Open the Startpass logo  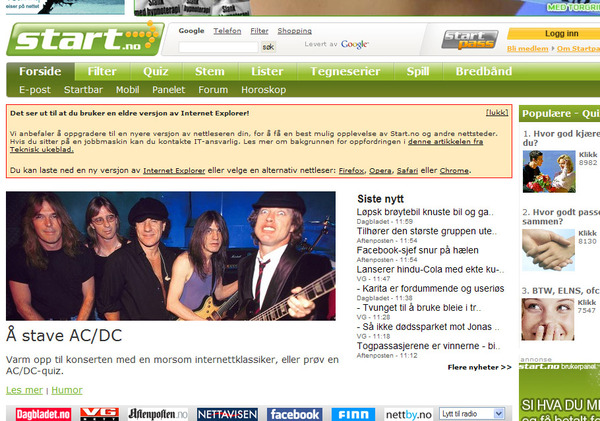470,40
